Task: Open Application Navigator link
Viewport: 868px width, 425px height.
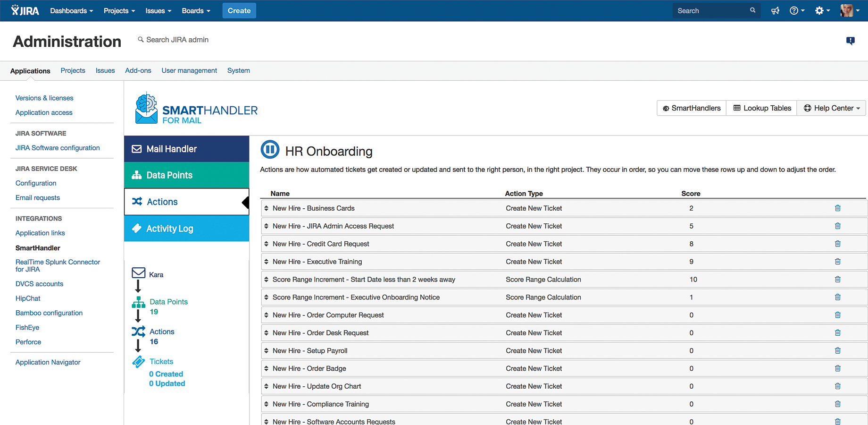Action: pos(48,362)
